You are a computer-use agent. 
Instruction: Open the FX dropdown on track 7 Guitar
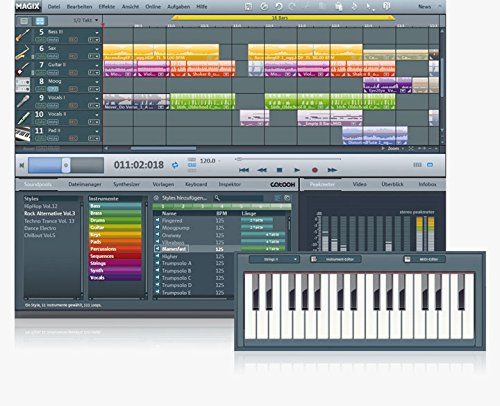94,73
